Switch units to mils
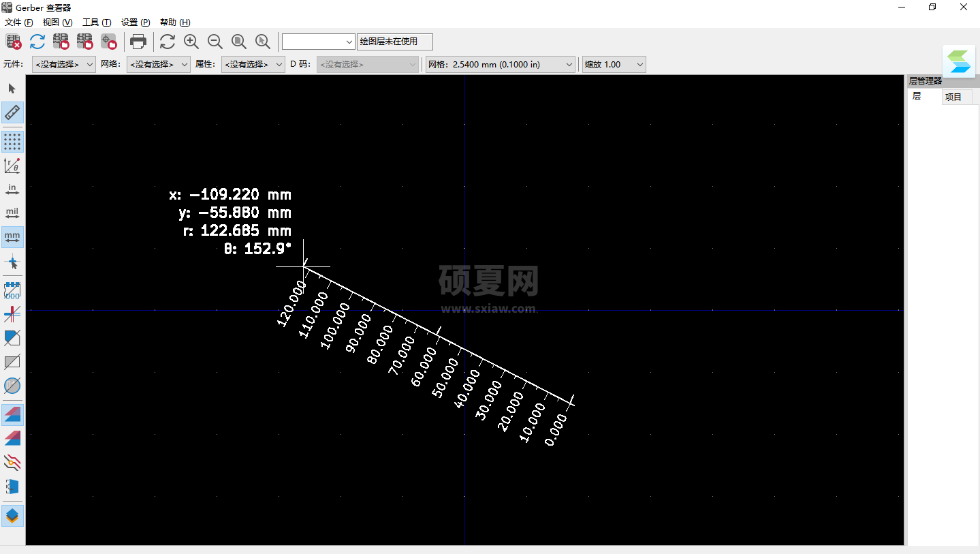The width and height of the screenshot is (980, 554). coord(12,213)
